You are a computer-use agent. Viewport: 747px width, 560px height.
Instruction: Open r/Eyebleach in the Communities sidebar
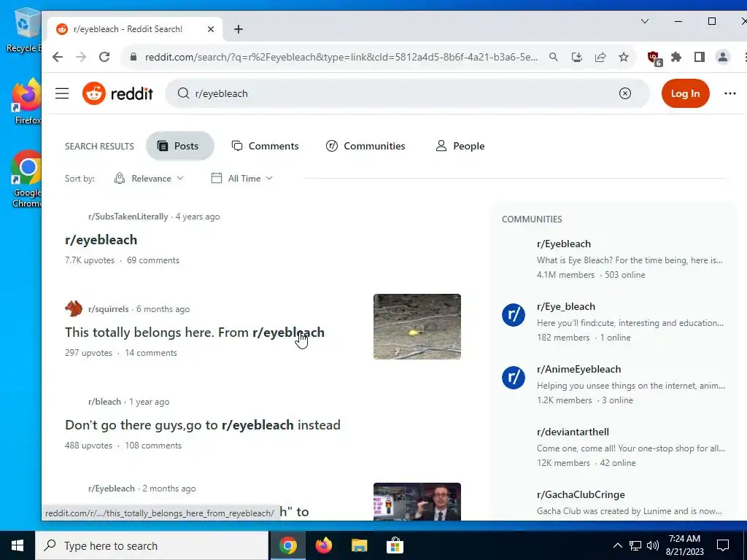pyautogui.click(x=564, y=244)
